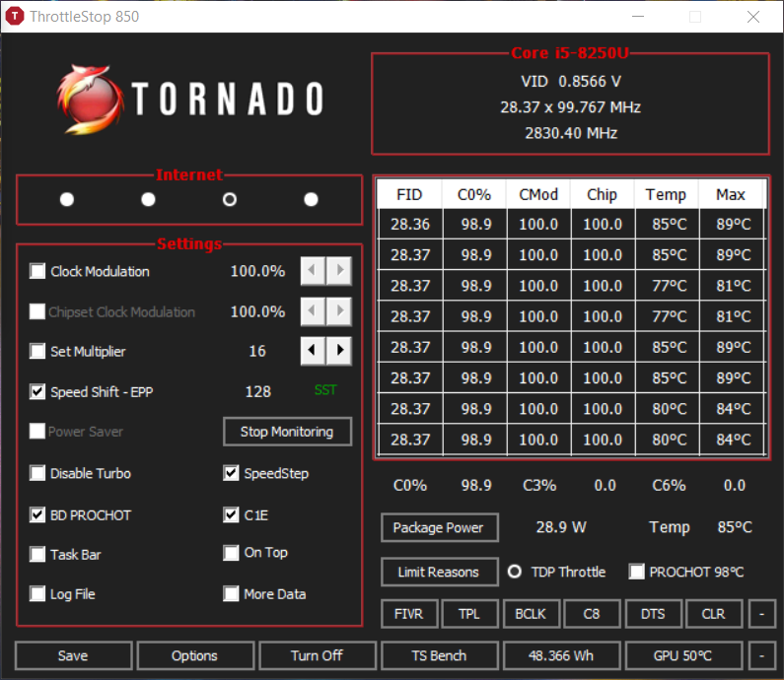The width and height of the screenshot is (784, 680).
Task: Click the green SST indicator
Action: (x=325, y=389)
